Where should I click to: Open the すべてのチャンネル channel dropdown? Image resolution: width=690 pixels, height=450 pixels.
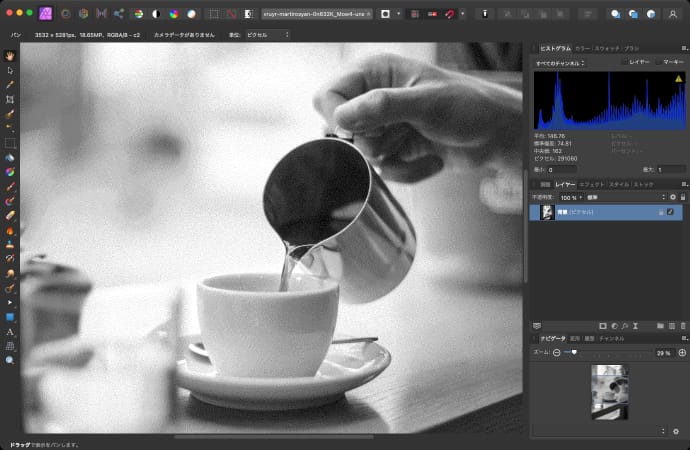point(560,62)
